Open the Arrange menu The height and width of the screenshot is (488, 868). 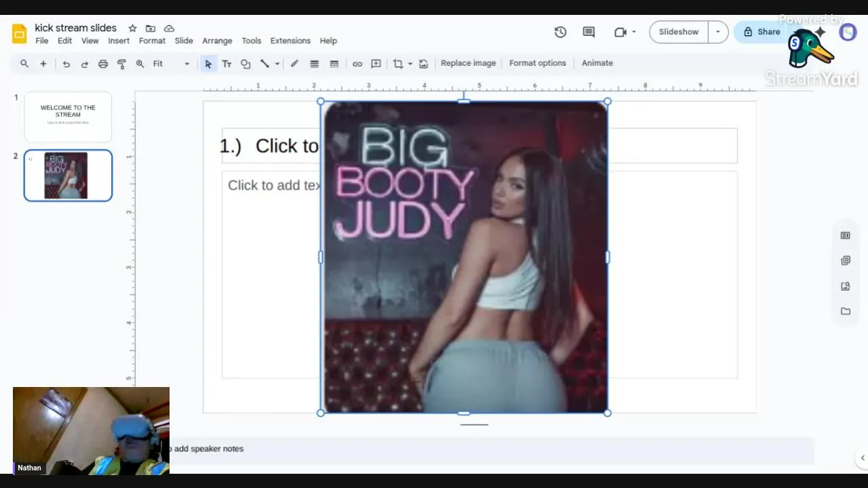click(x=217, y=41)
